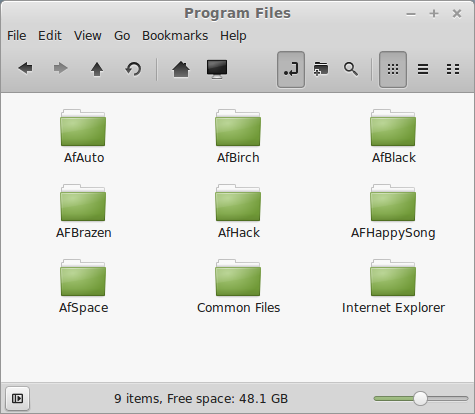Screen dimensions: 475x414
Task: Show the sidebar using the status bar button
Action: coord(17,398)
